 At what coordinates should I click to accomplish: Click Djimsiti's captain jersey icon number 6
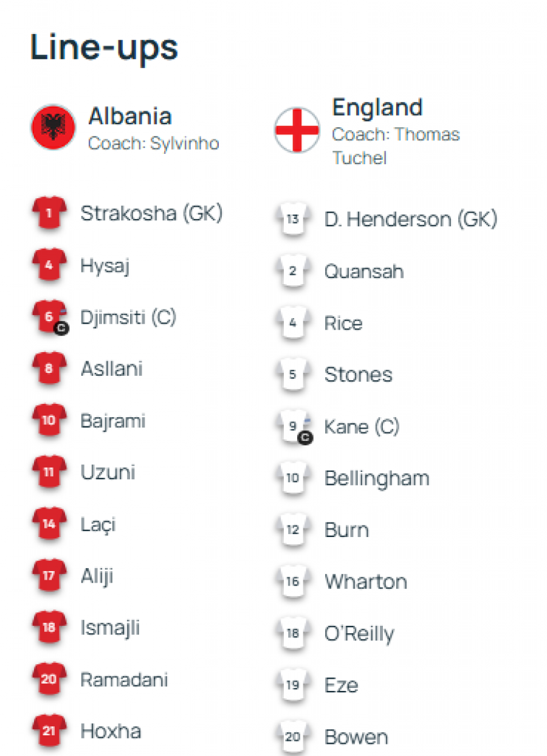coord(49,317)
